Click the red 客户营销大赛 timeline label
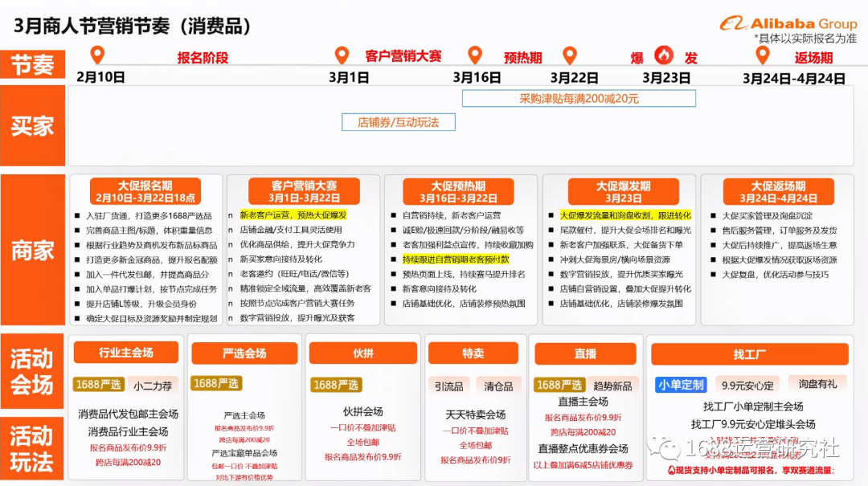 (x=403, y=56)
